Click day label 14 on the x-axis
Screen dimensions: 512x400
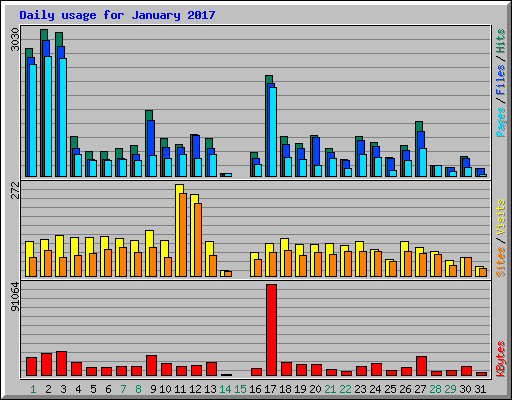(x=225, y=389)
